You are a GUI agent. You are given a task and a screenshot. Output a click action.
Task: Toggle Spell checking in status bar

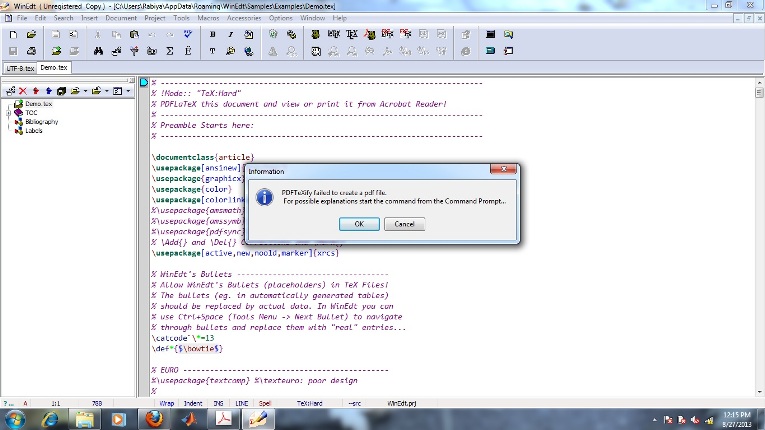(265, 404)
